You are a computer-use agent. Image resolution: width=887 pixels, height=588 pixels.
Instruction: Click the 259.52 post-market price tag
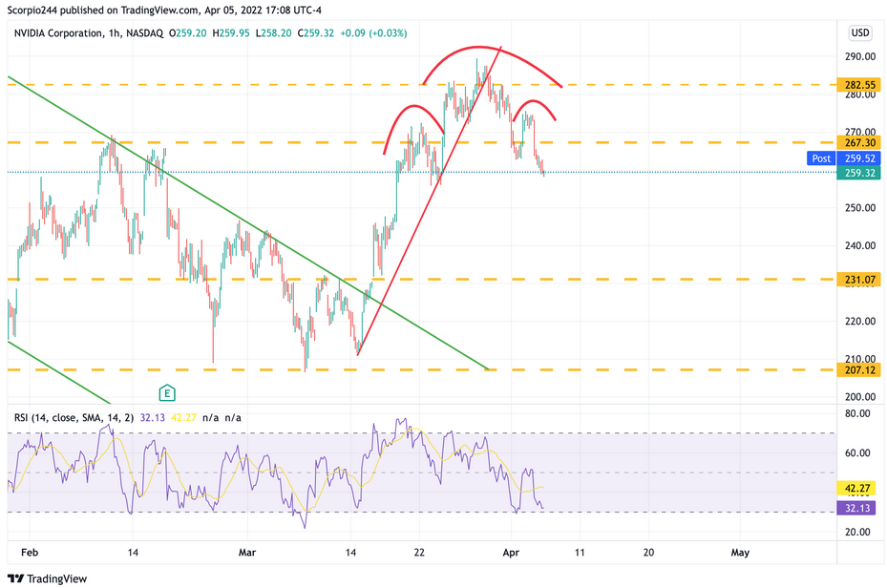tap(859, 158)
